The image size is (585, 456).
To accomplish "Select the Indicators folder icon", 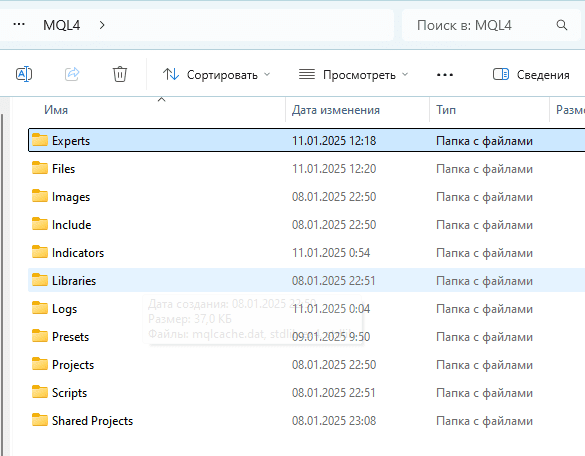I will tap(40, 252).
